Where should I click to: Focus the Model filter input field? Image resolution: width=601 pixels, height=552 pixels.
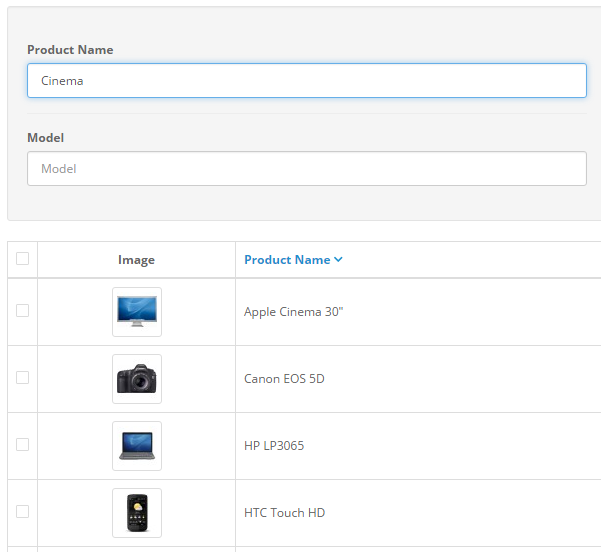(x=307, y=169)
